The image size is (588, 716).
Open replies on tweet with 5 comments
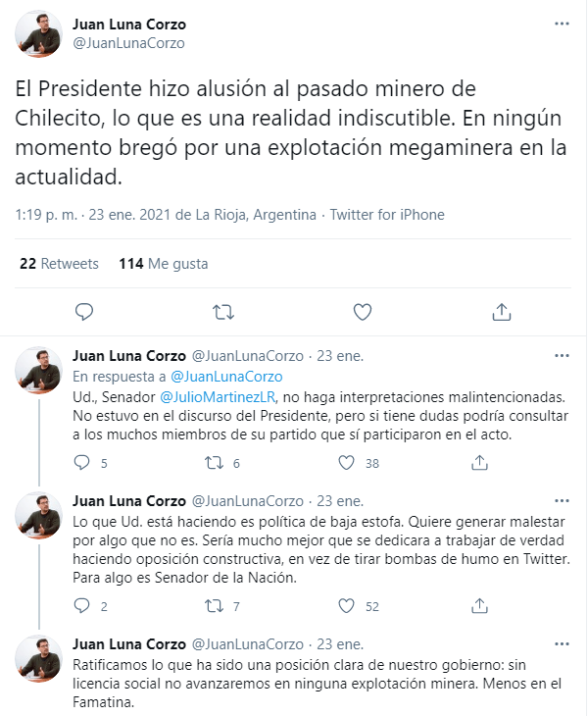tap(82, 463)
